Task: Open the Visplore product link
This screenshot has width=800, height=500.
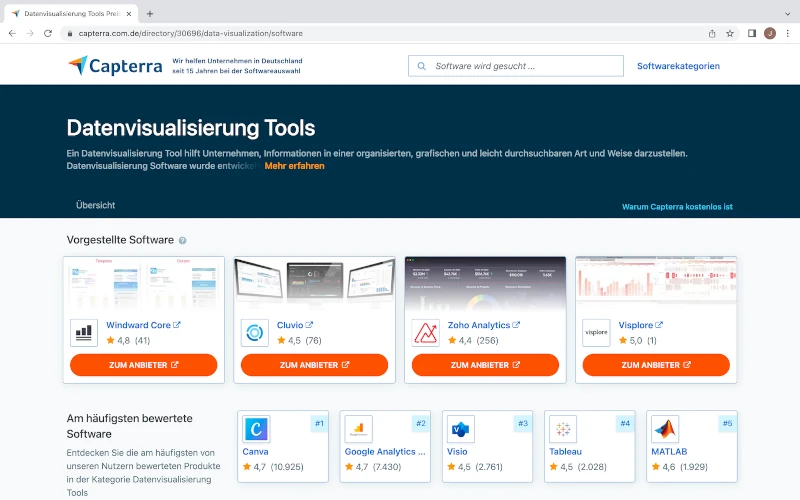Action: pyautogui.click(x=640, y=325)
